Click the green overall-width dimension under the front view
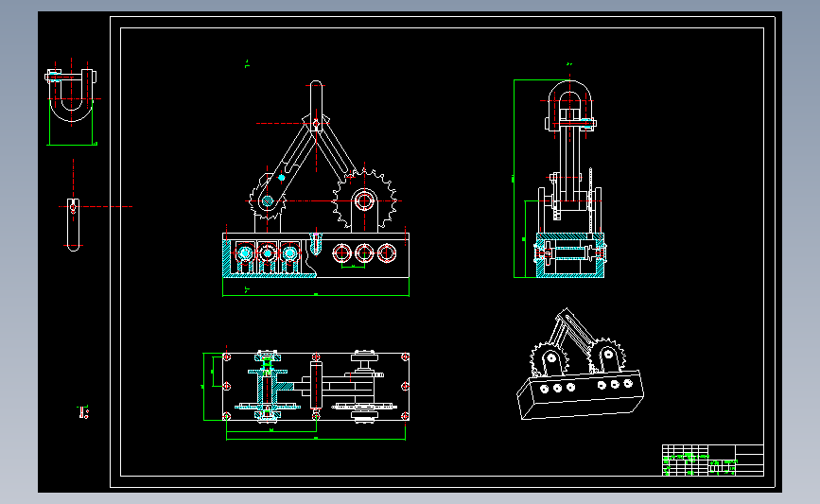 click(316, 295)
